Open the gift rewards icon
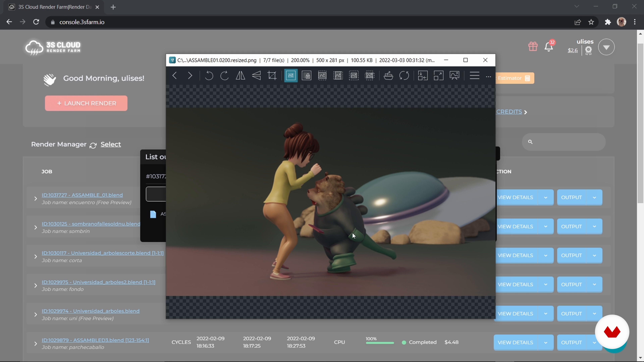Image resolution: width=644 pixels, height=362 pixels. [x=533, y=46]
